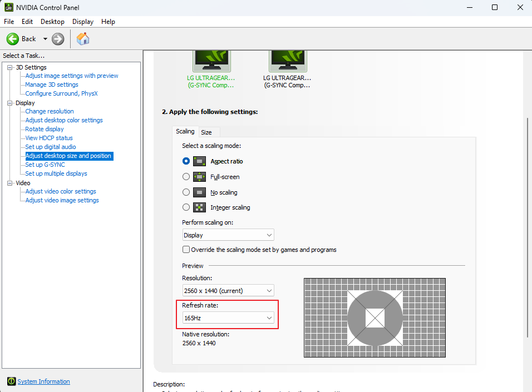Open Configure Surround, PhysX
This screenshot has width=532, height=392.
(x=61, y=93)
